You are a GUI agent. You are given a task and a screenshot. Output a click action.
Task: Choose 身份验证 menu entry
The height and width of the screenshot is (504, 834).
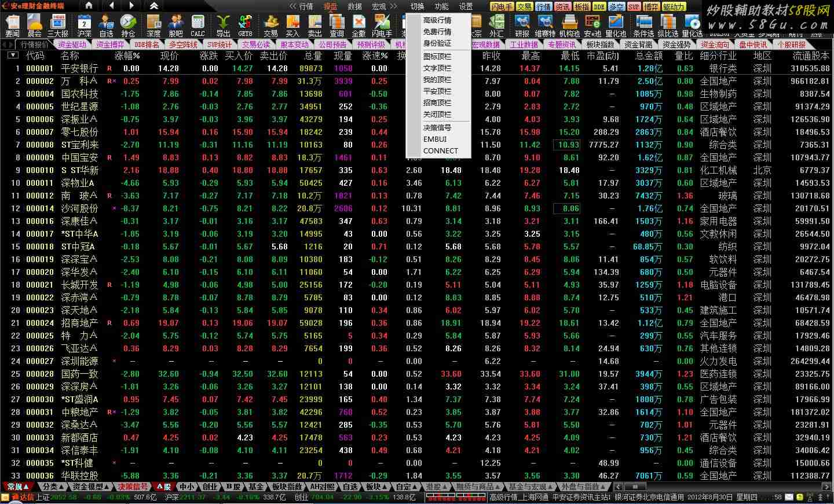pos(437,43)
